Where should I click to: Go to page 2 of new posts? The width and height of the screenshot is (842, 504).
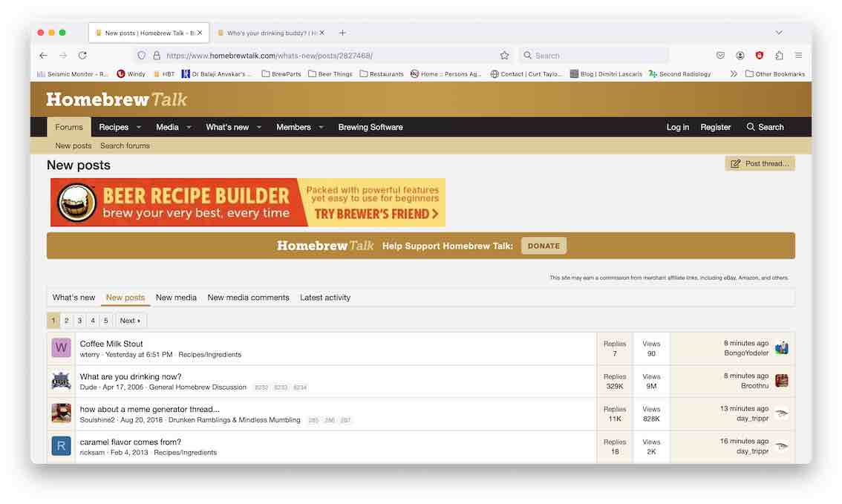pyautogui.click(x=67, y=321)
